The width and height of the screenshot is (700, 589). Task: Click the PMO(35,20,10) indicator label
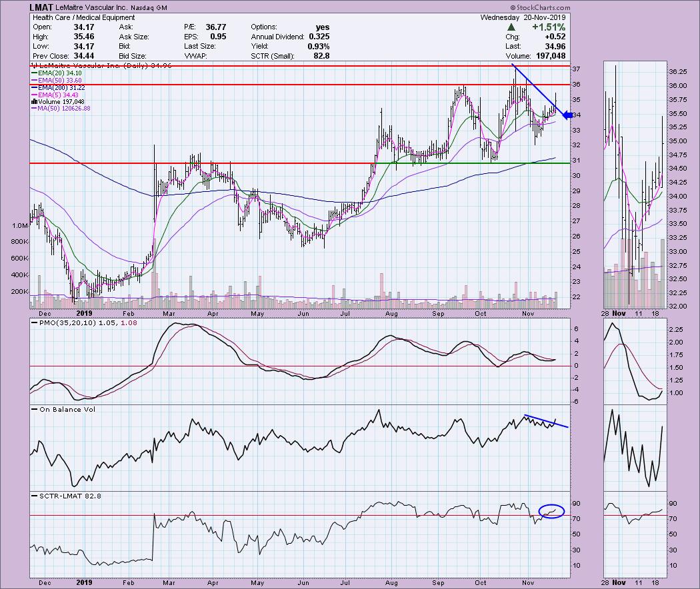[x=68, y=322]
